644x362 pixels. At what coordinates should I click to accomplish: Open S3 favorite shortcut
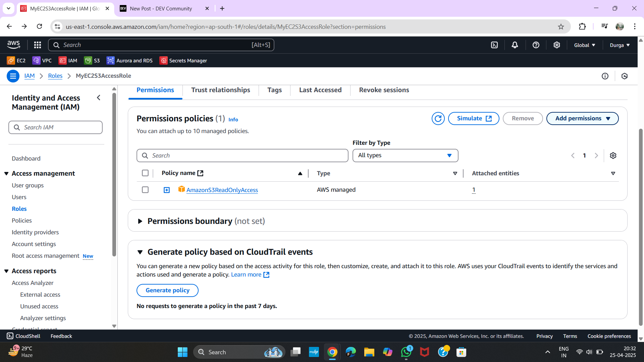(x=92, y=61)
